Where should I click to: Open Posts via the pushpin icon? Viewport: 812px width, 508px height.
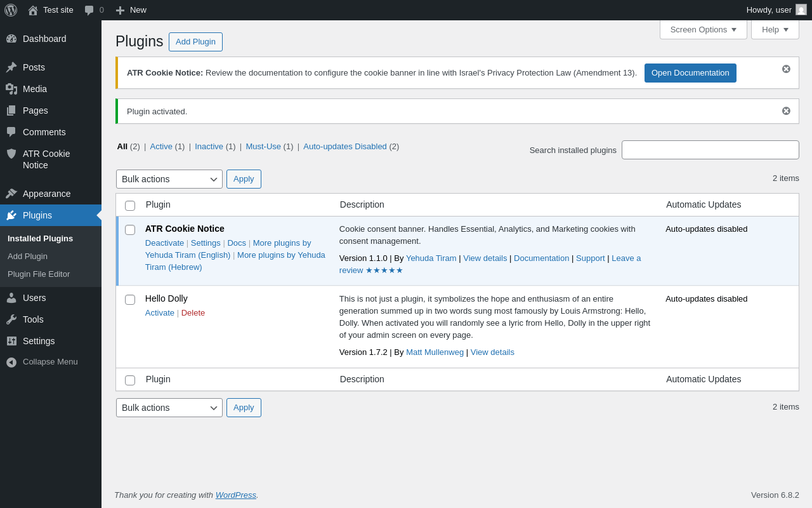click(x=11, y=67)
